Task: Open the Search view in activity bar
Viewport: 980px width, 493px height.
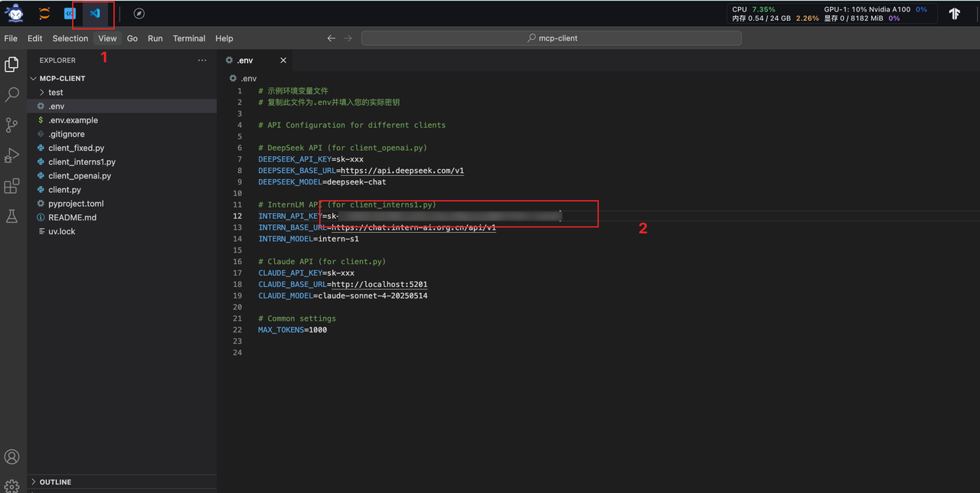Action: pyautogui.click(x=11, y=95)
